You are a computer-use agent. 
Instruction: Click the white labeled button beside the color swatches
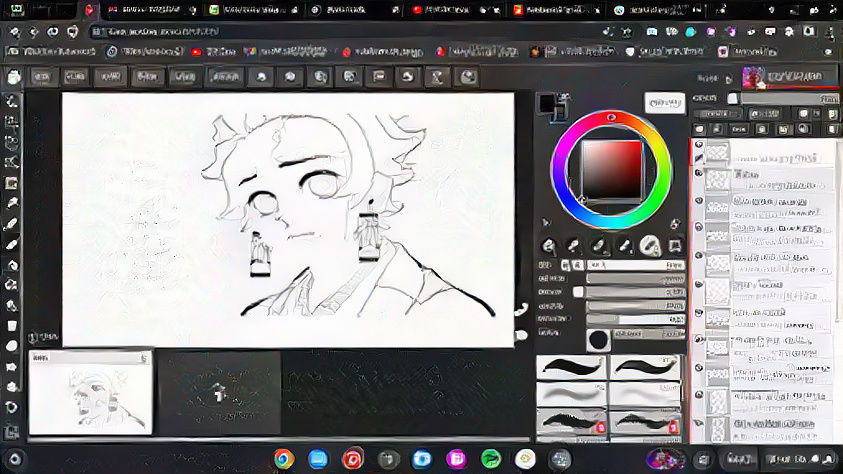pyautogui.click(x=665, y=103)
